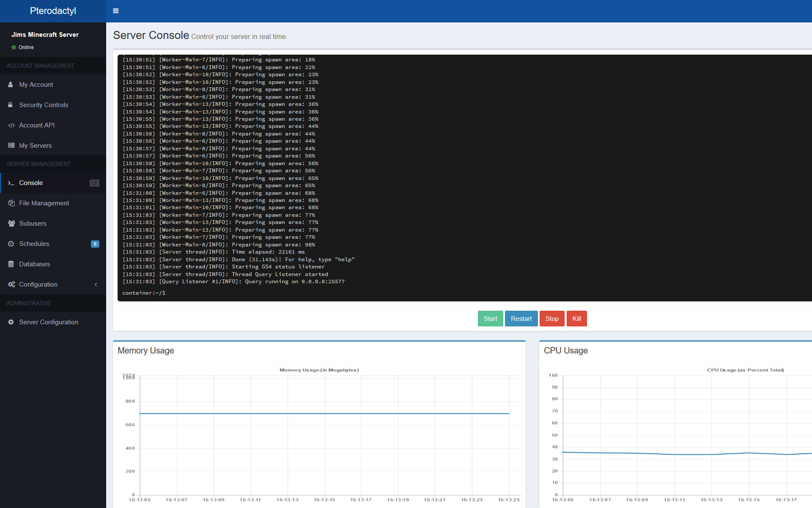
Task: Click the CPU Usage panel heading
Action: click(x=565, y=351)
